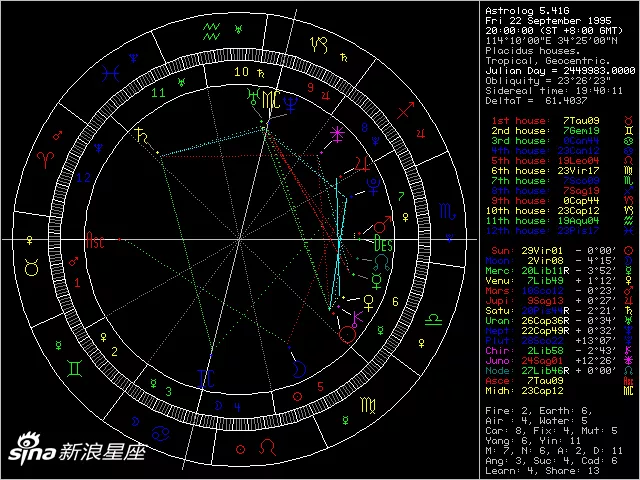The image size is (640, 480).
Task: Click the 'DeltaT = 61.4037' line
Action: (536, 101)
